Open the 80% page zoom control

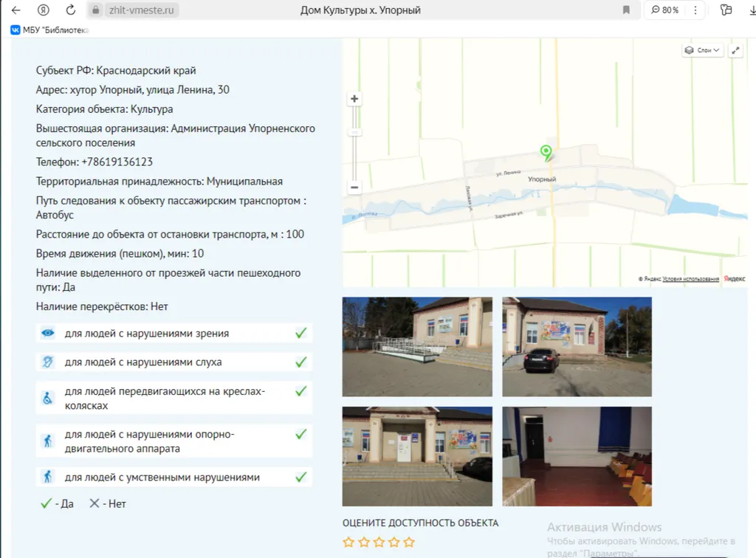664,10
